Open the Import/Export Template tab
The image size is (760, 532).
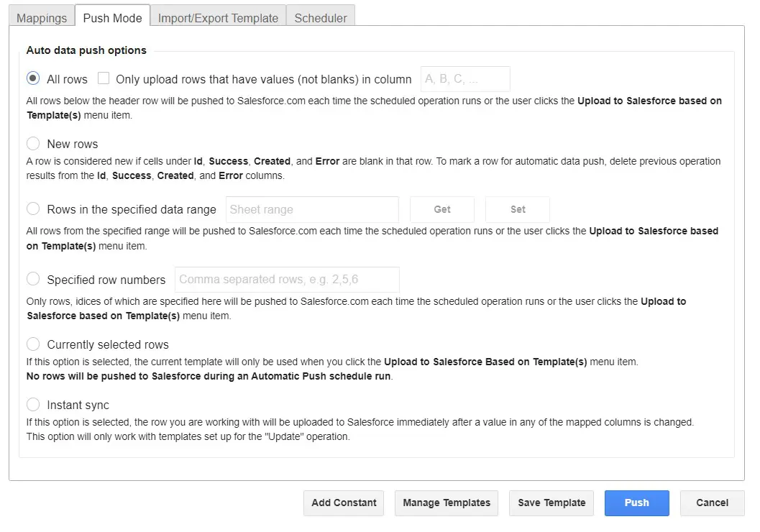click(218, 18)
